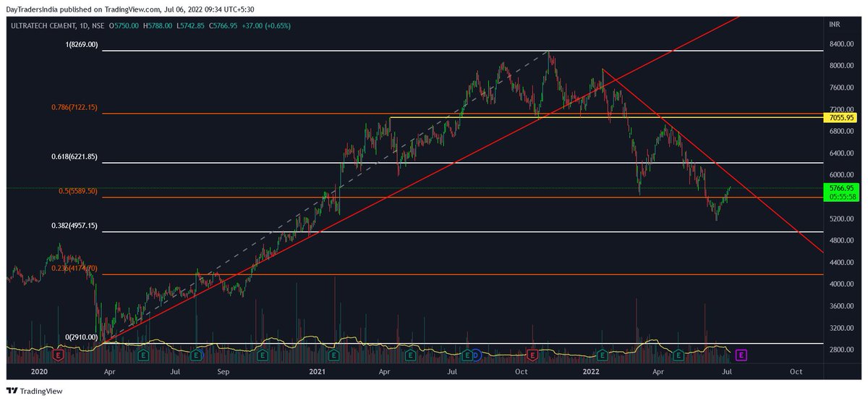Select the Fibonacci level label 0.236 near 4174
This screenshot has width=868, height=401.
75,269
